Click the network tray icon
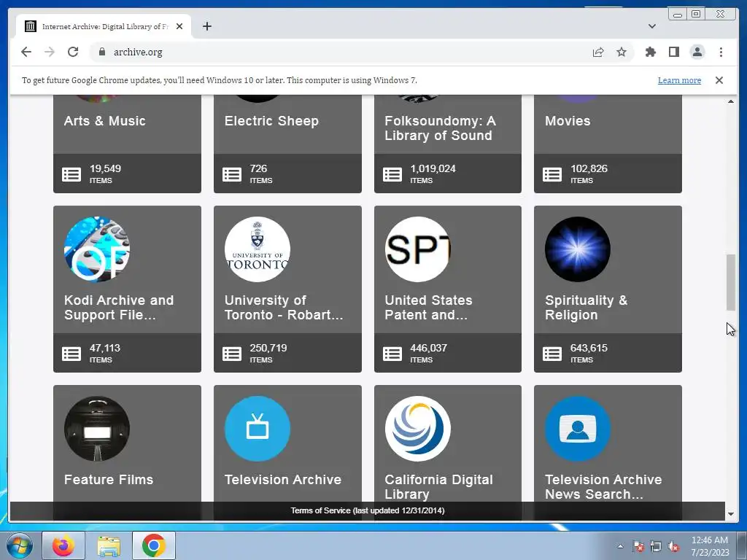This screenshot has width=747, height=560. click(656, 546)
